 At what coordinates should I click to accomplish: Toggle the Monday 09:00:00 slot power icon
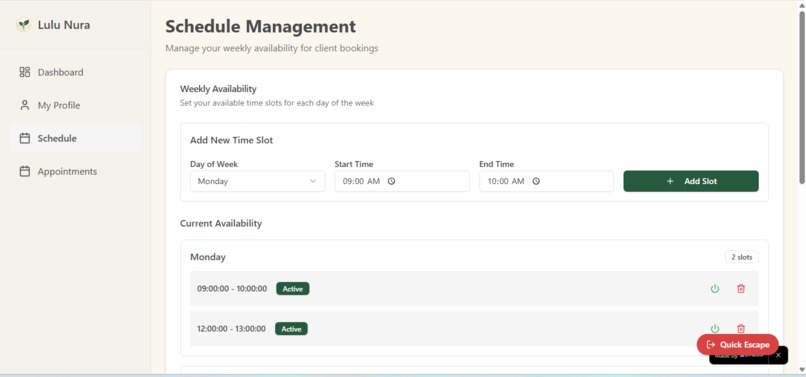715,289
